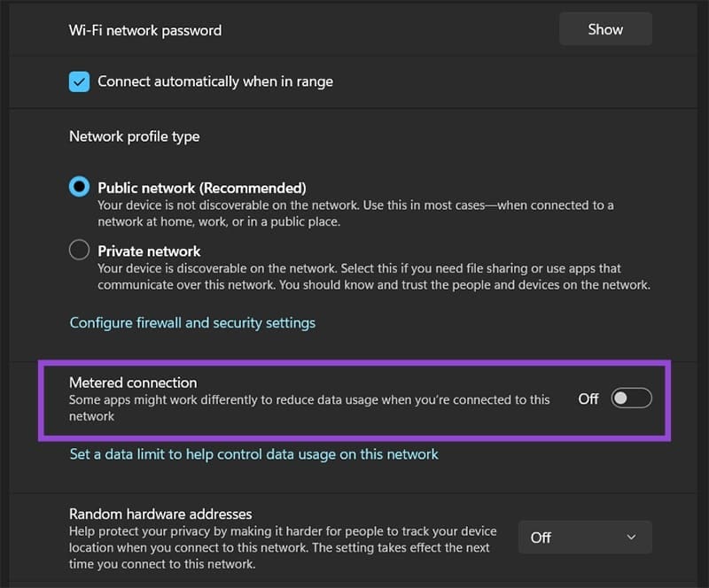The width and height of the screenshot is (709, 588).
Task: Select the Public network radio button
Action: [x=79, y=187]
